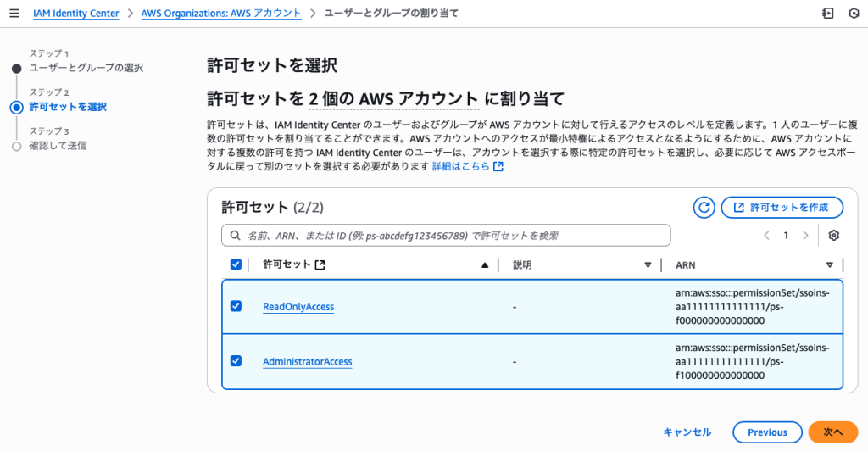Go to next page arrow
868x451 pixels.
[805, 235]
